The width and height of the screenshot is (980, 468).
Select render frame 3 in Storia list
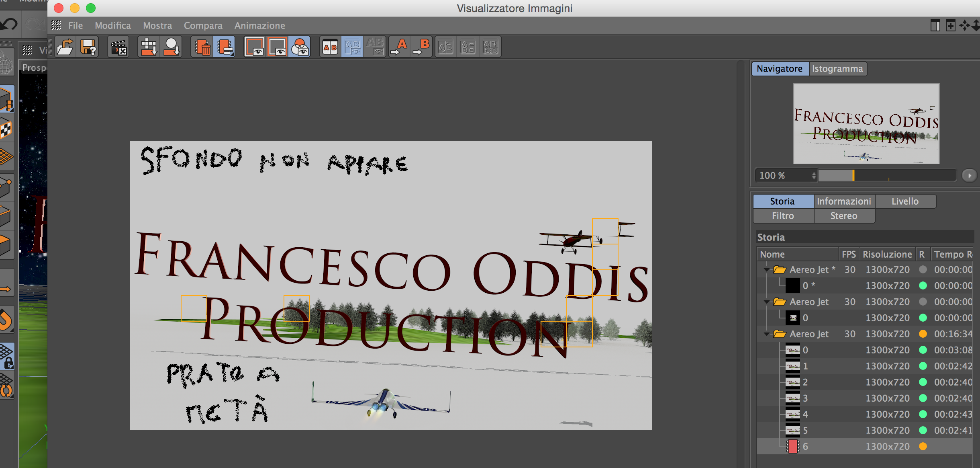[805, 398]
